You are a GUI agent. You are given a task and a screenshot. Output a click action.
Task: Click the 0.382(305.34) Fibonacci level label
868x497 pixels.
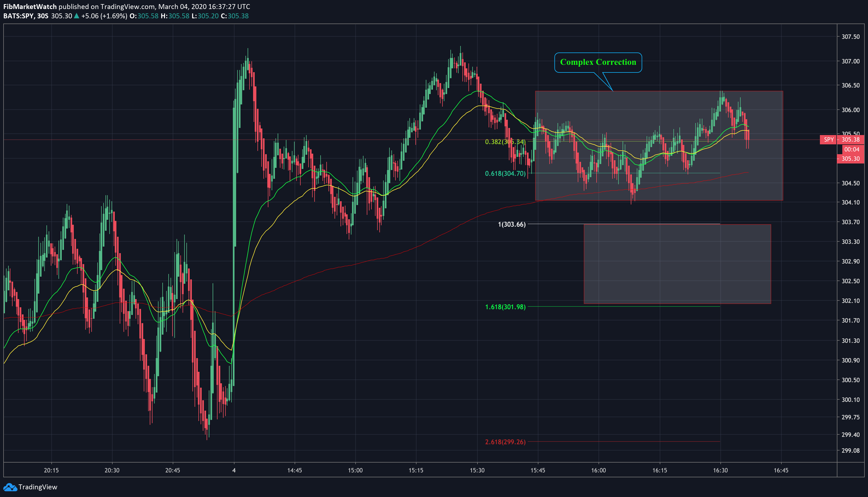point(505,142)
